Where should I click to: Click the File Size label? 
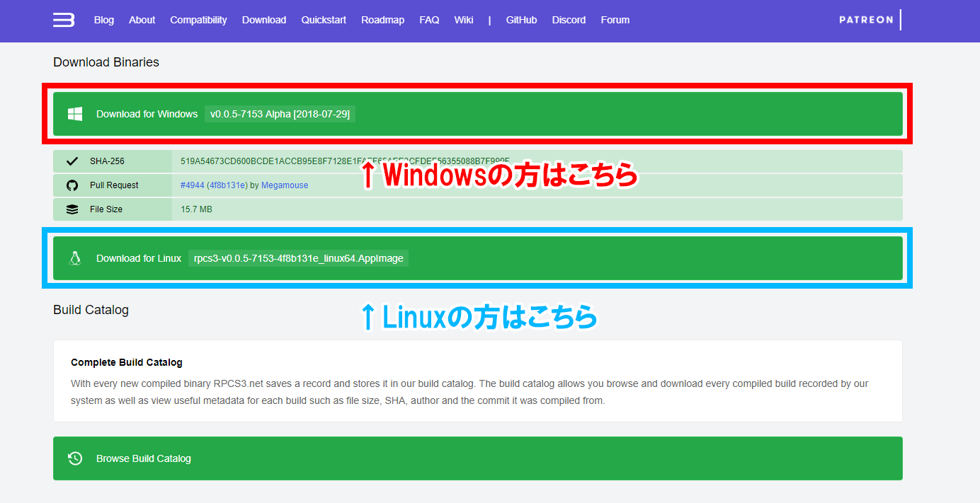(106, 209)
